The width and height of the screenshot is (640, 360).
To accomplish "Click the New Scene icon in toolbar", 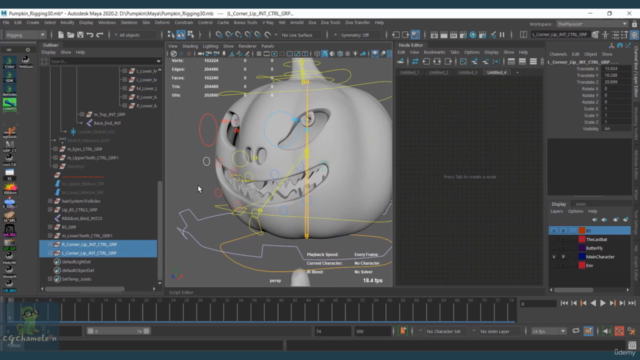I will [x=61, y=35].
